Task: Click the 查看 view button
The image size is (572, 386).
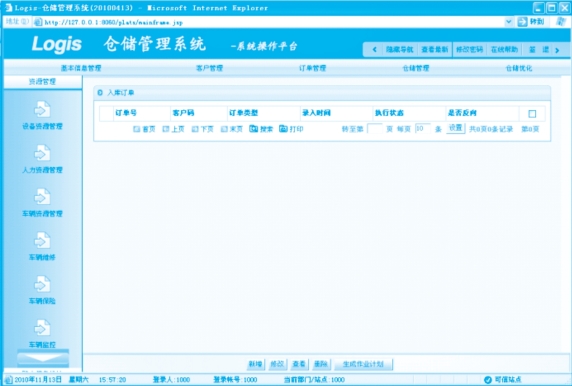Action: click(299, 364)
